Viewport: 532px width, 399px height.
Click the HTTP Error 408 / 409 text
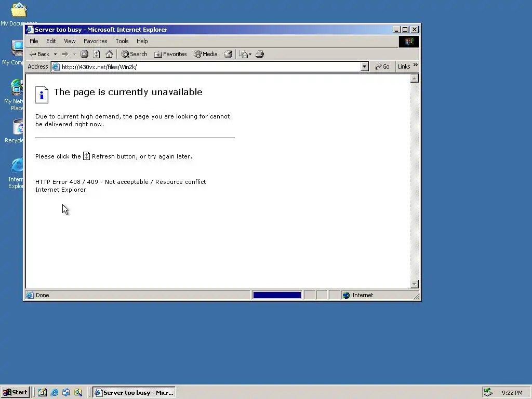click(x=121, y=182)
